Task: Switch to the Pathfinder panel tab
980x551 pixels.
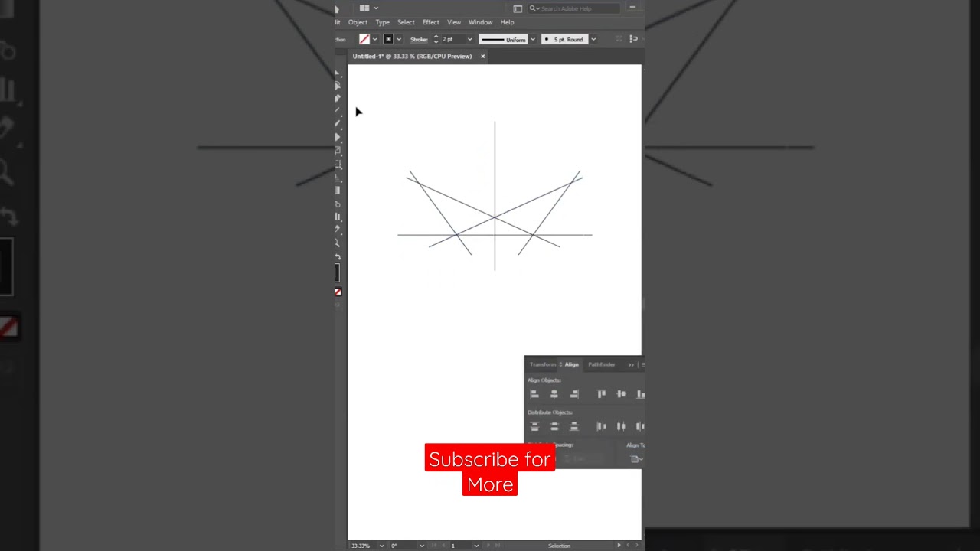Action: pos(602,364)
